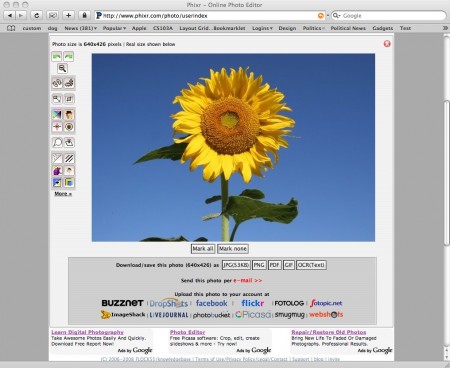Open the Design bookmark
The image size is (450, 368).
pos(287,28)
